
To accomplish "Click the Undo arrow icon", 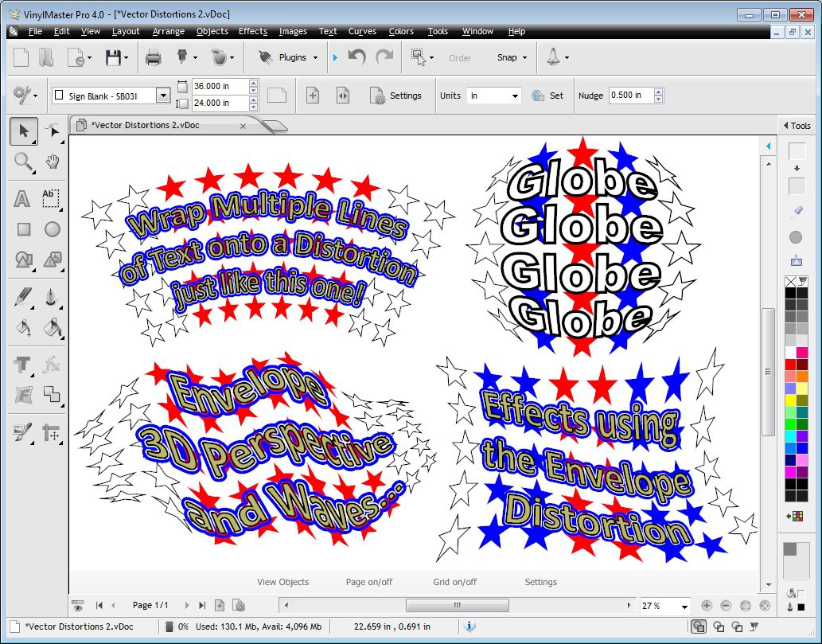I will tap(356, 57).
